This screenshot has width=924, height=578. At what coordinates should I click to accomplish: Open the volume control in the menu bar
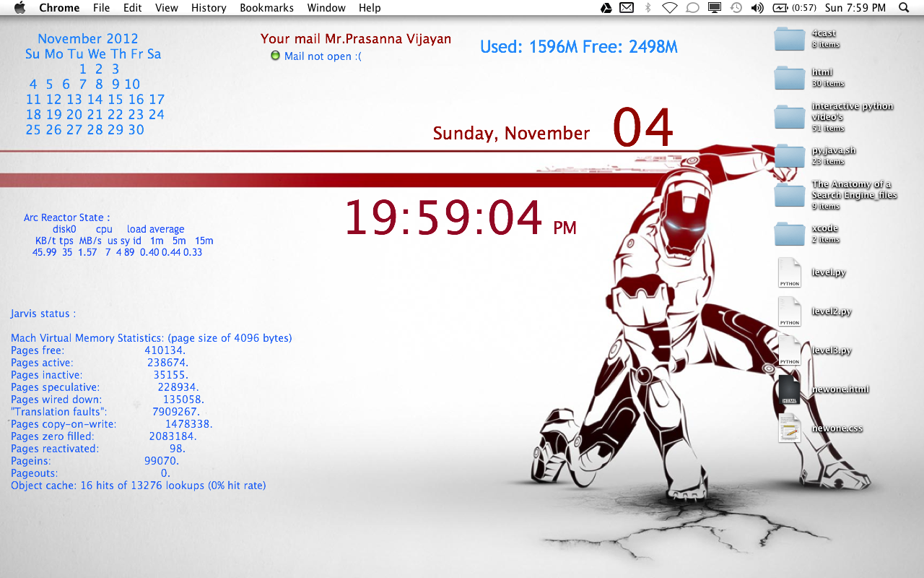[x=757, y=8]
